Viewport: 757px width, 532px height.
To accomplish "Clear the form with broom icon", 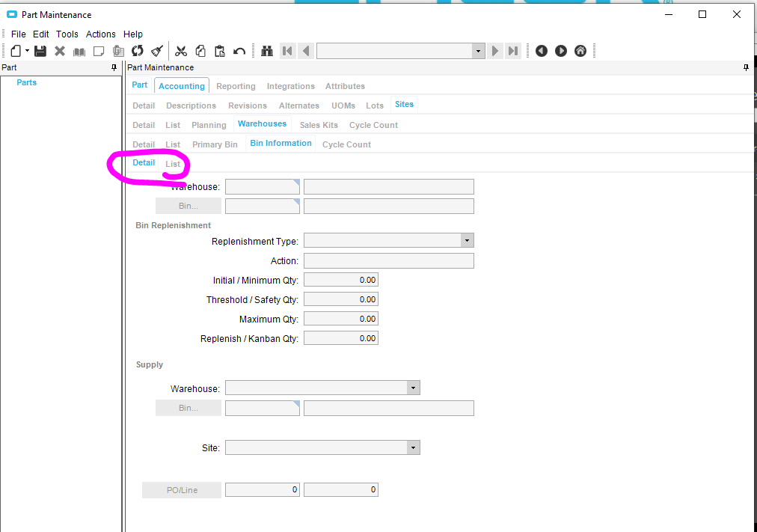I will (157, 51).
